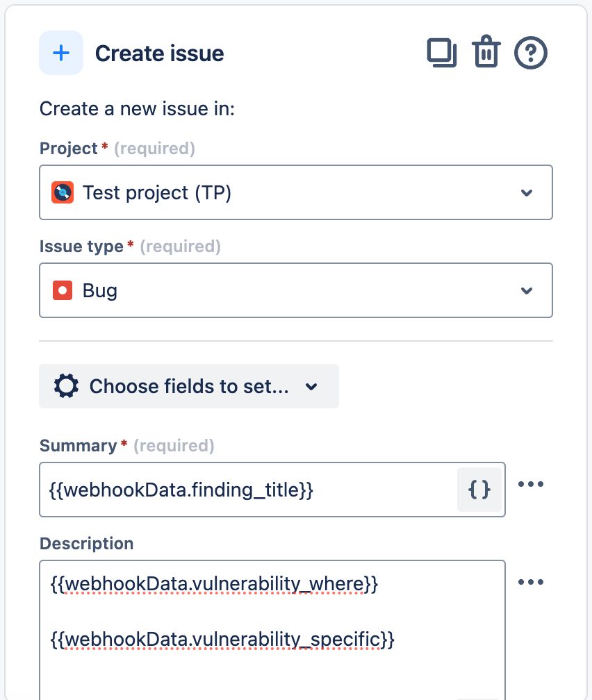This screenshot has height=700, width=592.
Task: Expand the Issue type dropdown chevron
Action: (x=527, y=290)
